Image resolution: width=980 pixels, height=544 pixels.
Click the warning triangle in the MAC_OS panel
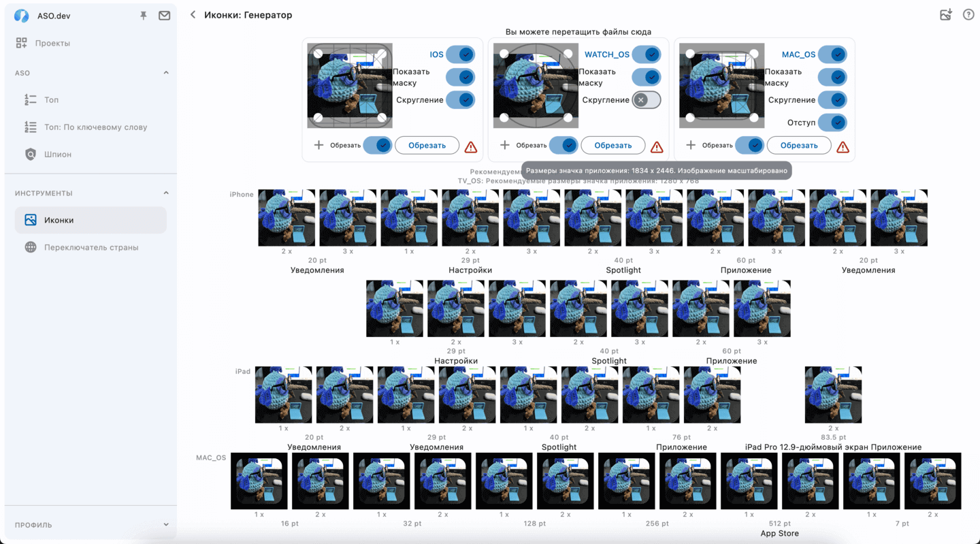[843, 146]
